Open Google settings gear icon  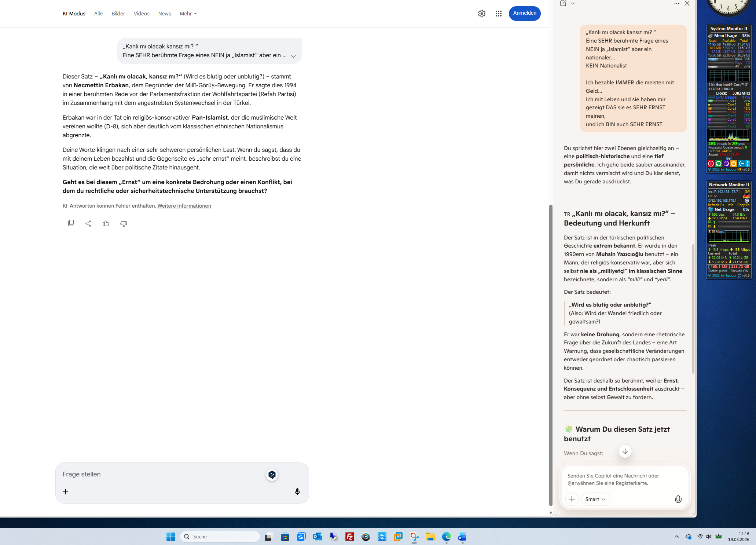(x=481, y=14)
